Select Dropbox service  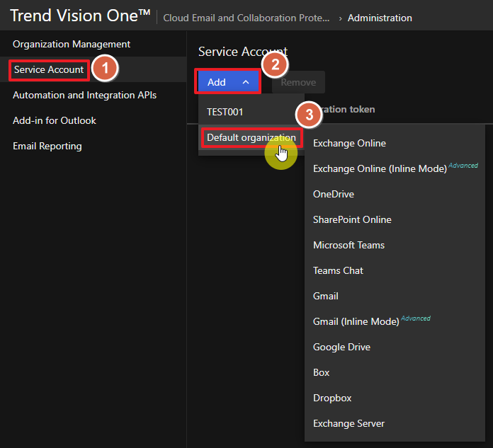(x=332, y=398)
